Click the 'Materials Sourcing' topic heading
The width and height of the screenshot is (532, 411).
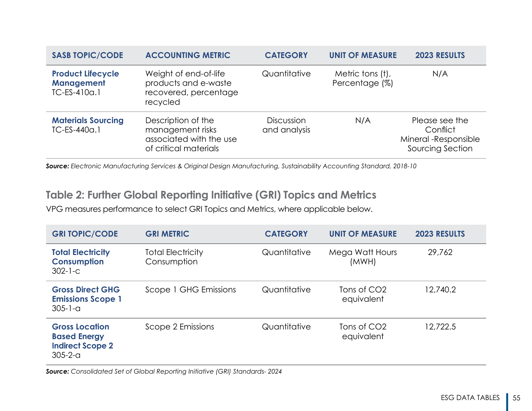(88, 120)
